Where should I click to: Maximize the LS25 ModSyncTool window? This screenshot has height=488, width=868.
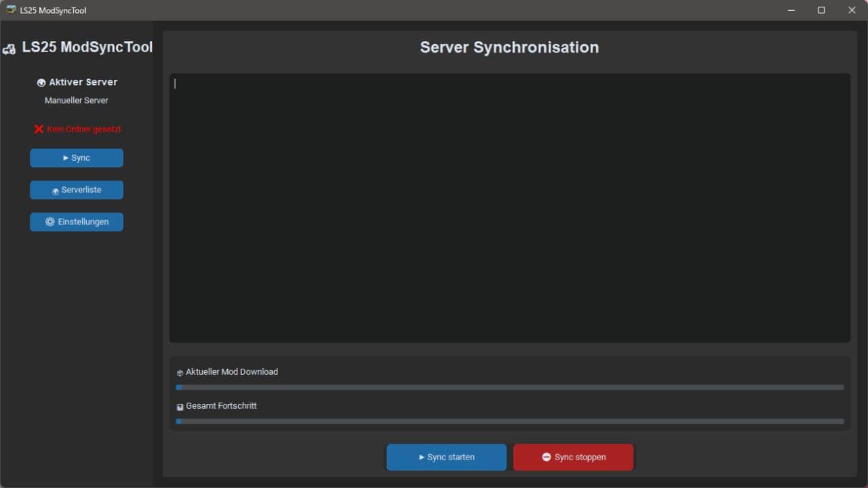pyautogui.click(x=821, y=10)
